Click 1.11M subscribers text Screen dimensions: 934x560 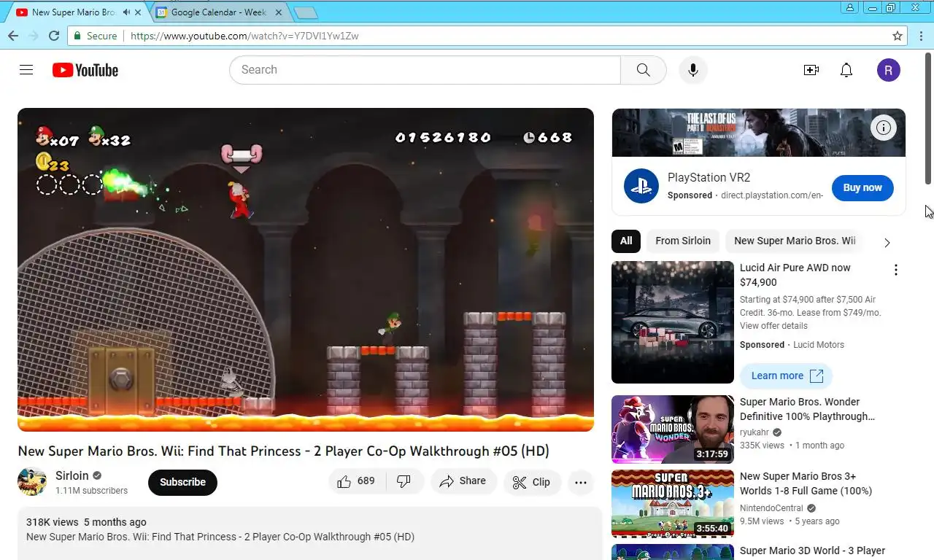pyautogui.click(x=91, y=491)
